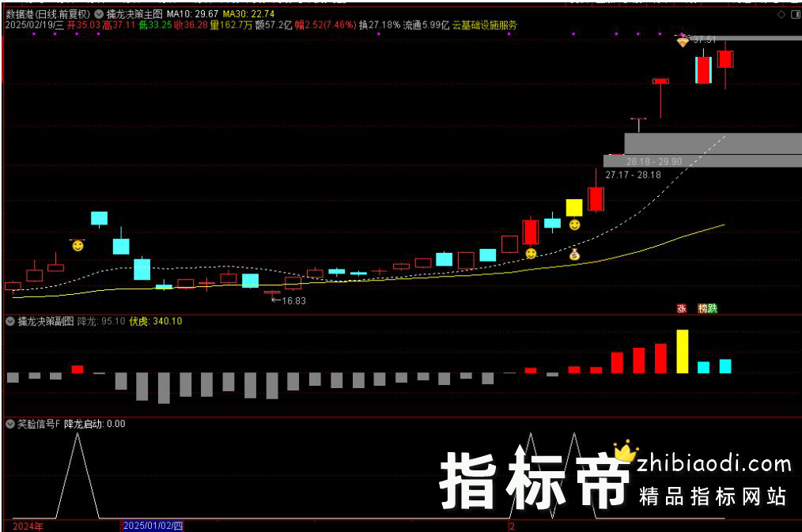Click the orange diamond marker at 37.51 high
This screenshot has height=532, width=802.
point(683,41)
